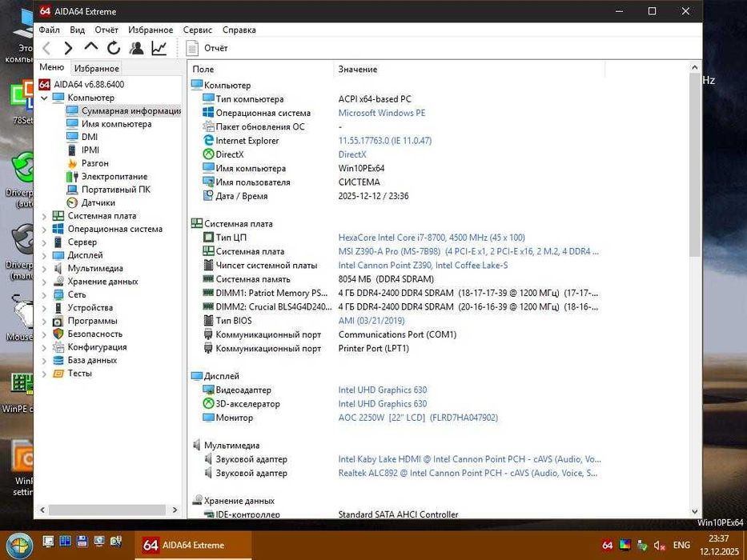
Task: Open Электропитание in the tree
Action: (114, 177)
